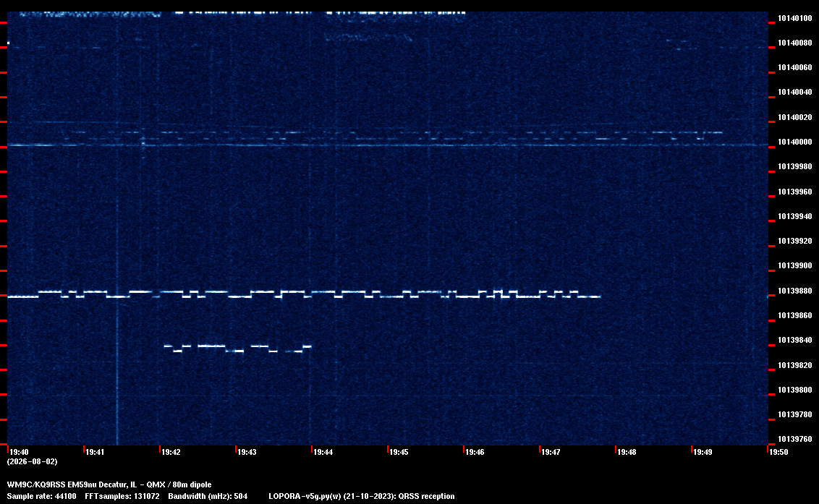
Task: Click the 10139860 frequency label
Action: [794, 315]
